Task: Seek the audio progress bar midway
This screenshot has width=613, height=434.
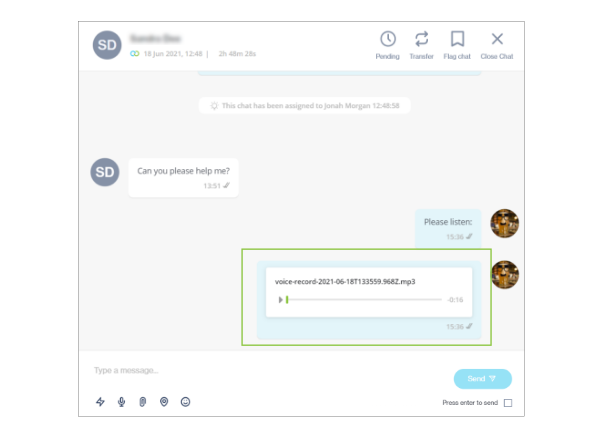Action: point(364,300)
